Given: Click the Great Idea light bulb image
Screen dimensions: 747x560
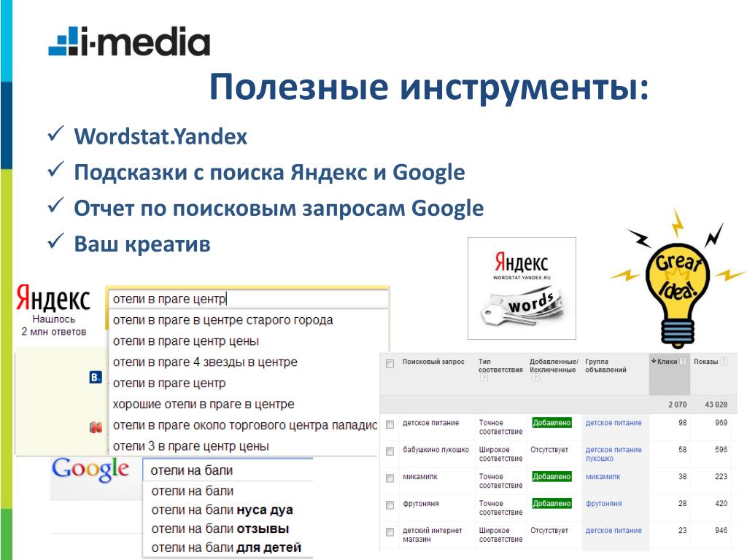Looking at the screenshot, I should point(677,279).
